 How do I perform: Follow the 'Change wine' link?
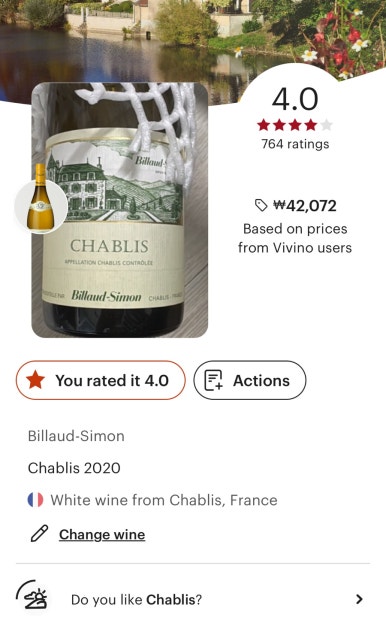tap(102, 535)
